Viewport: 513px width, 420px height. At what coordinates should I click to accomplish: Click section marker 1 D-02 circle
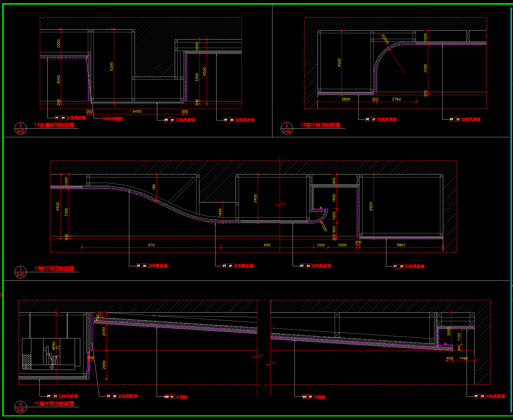point(20,128)
